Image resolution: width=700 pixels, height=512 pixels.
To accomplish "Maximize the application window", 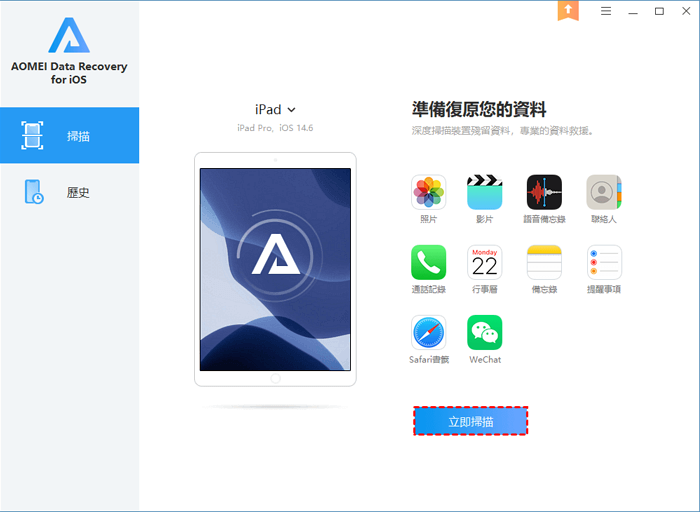I will pos(659,11).
